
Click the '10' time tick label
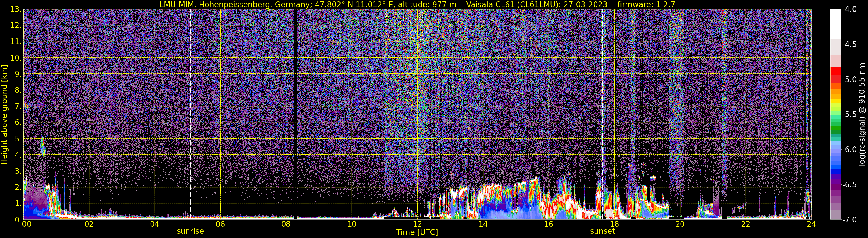coord(352,224)
